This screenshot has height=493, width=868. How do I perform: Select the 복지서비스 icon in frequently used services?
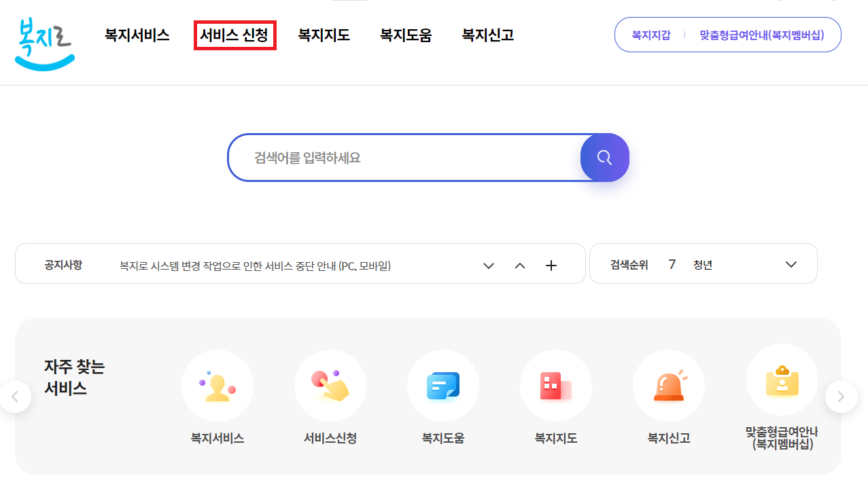pyautogui.click(x=217, y=385)
